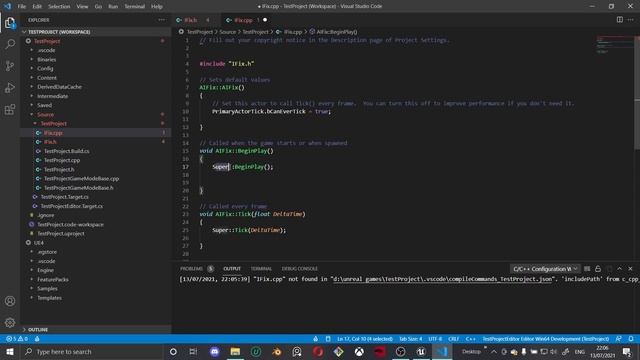Open Blender from the taskbar
The width and height of the screenshot is (640, 360).
(276, 351)
